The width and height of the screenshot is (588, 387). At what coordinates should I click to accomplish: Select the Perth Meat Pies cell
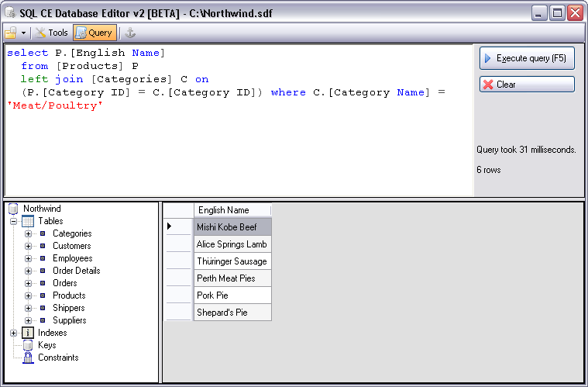232,278
